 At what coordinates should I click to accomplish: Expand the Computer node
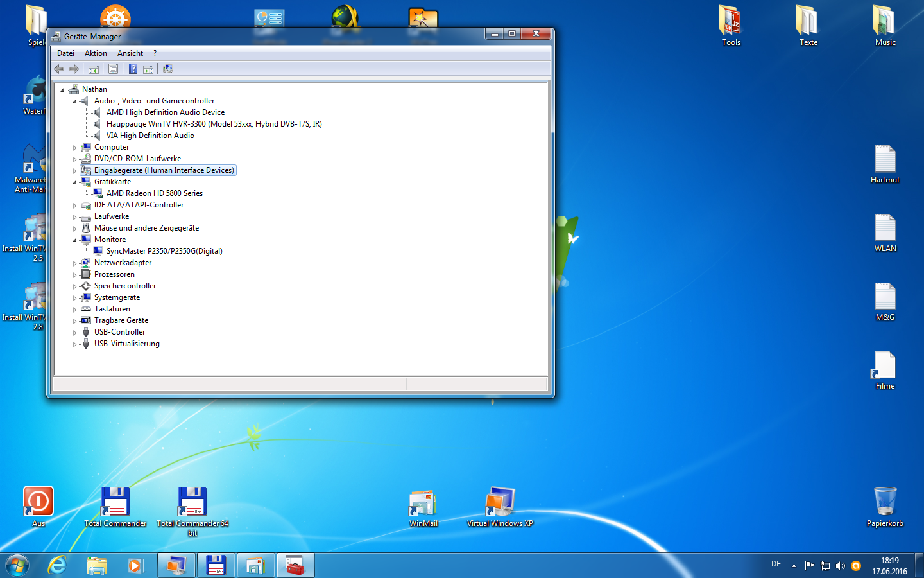74,148
